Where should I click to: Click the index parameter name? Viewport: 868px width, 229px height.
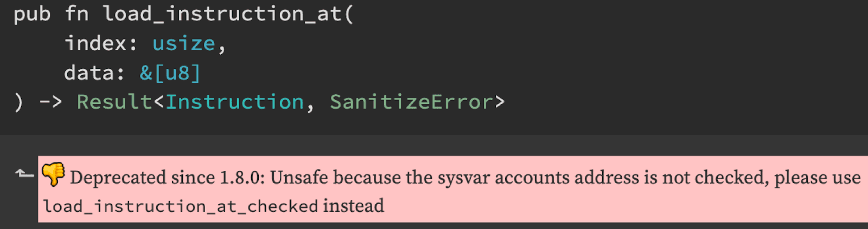(95, 43)
